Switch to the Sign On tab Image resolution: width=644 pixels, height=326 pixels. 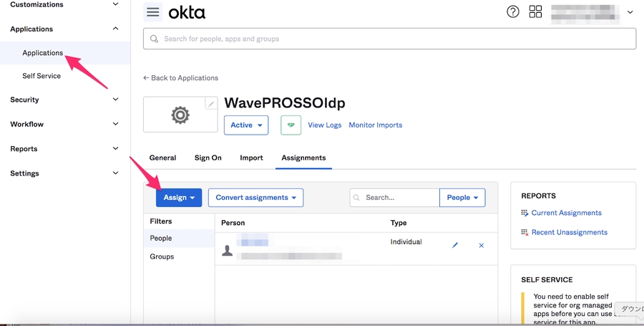208,158
